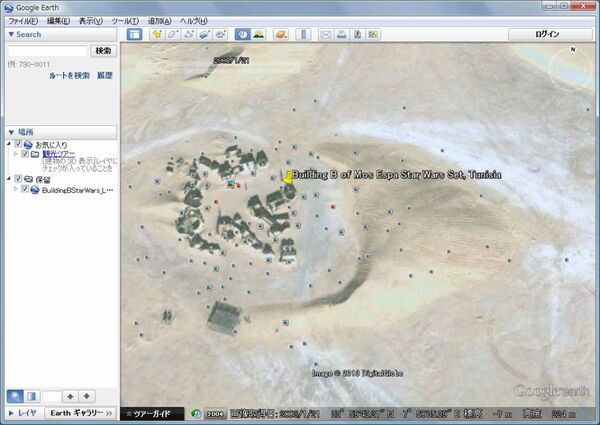Open the 表示(V) menu
This screenshot has height=425, width=600.
(91, 21)
